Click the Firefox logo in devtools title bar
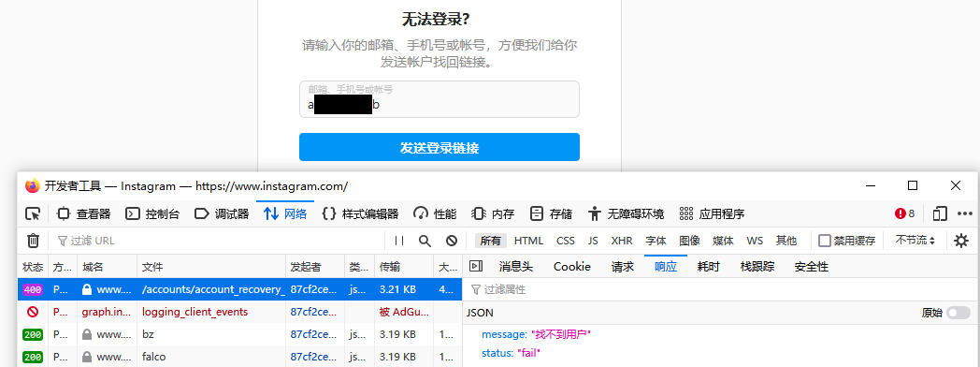This screenshot has height=367, width=980. coord(33,185)
